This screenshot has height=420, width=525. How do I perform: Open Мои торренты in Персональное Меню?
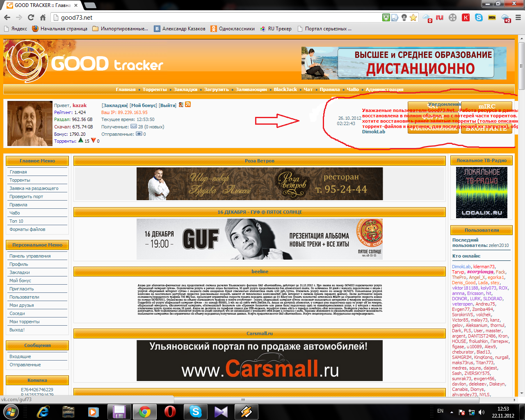25,321
